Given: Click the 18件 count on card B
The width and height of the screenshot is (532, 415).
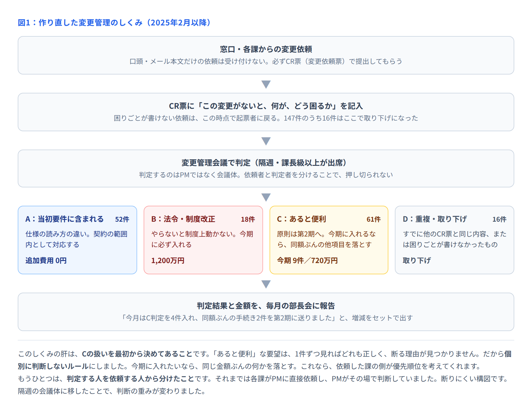Looking at the screenshot, I should (x=248, y=219).
